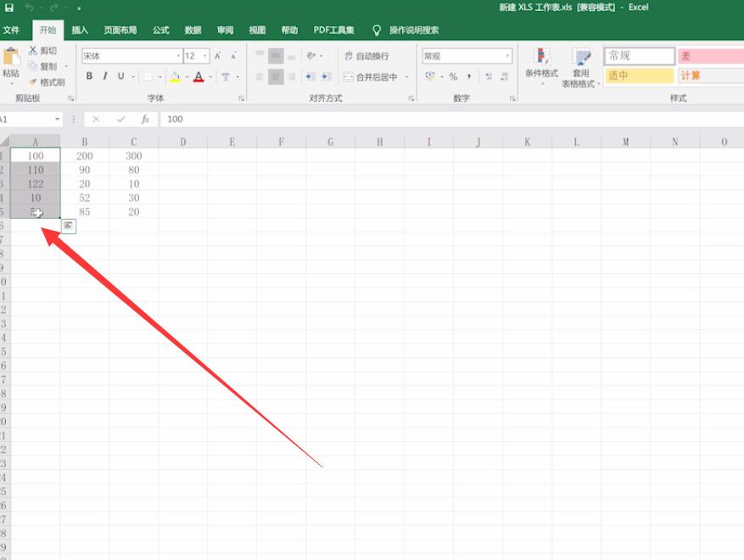Apply the yellow Fill Color bucket

(x=175, y=76)
